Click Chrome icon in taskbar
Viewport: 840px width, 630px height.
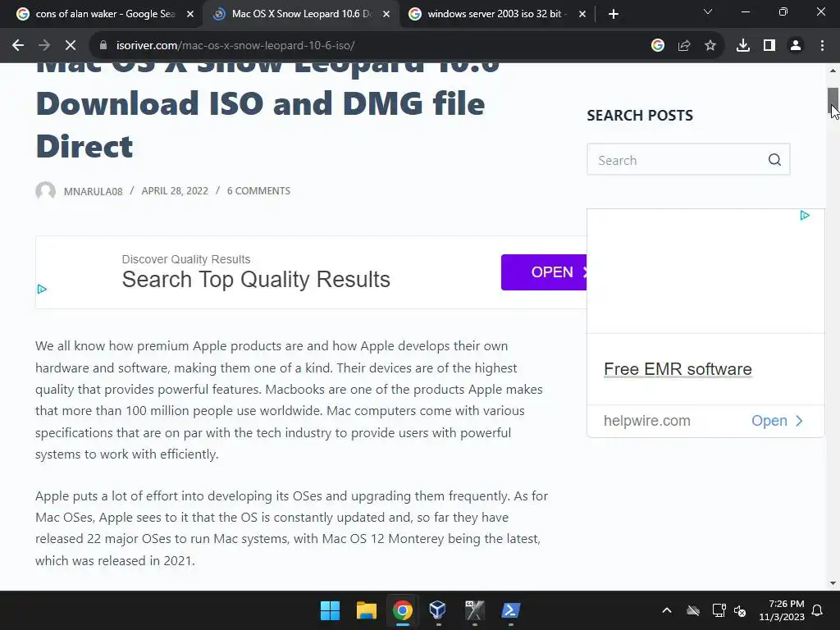(402, 610)
